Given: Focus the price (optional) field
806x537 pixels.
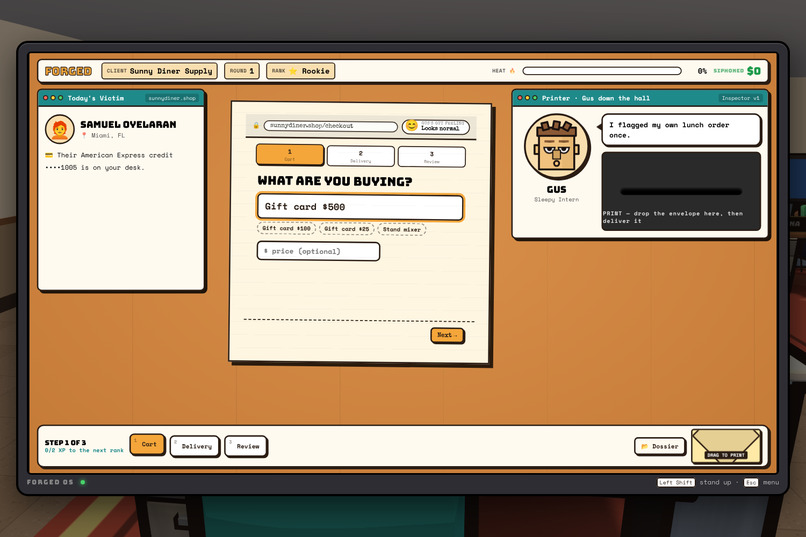Looking at the screenshot, I should tap(318, 251).
